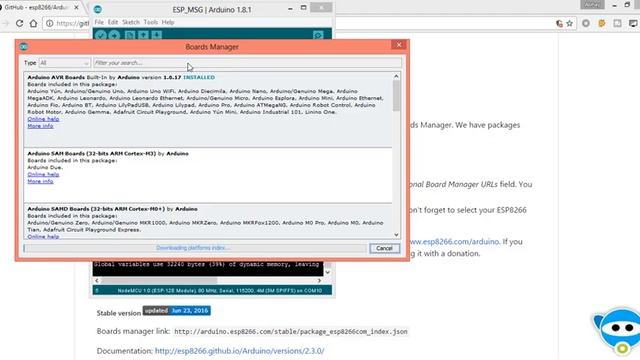Viewport: 640px width, 360px height.
Task: Click the Upload arrow in the Arduino toolbar
Action: coord(114,35)
